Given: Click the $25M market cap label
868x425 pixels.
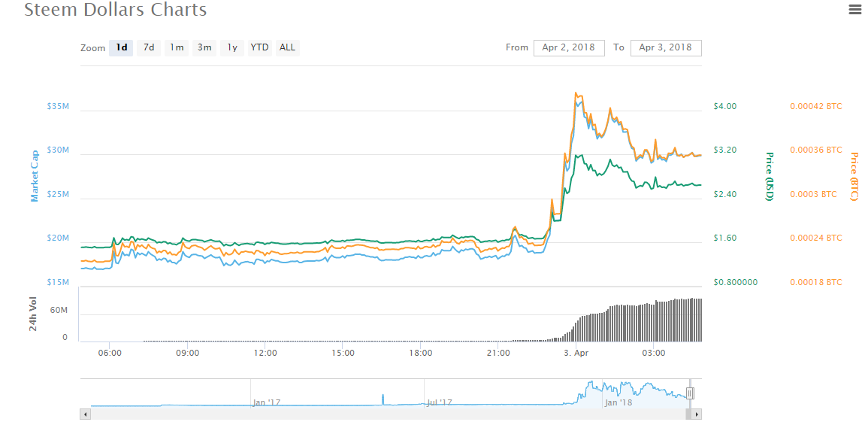Looking at the screenshot, I should point(58,195).
